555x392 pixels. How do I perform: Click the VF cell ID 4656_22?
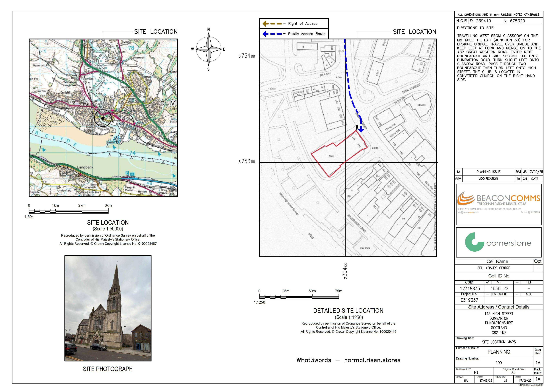pos(499,289)
